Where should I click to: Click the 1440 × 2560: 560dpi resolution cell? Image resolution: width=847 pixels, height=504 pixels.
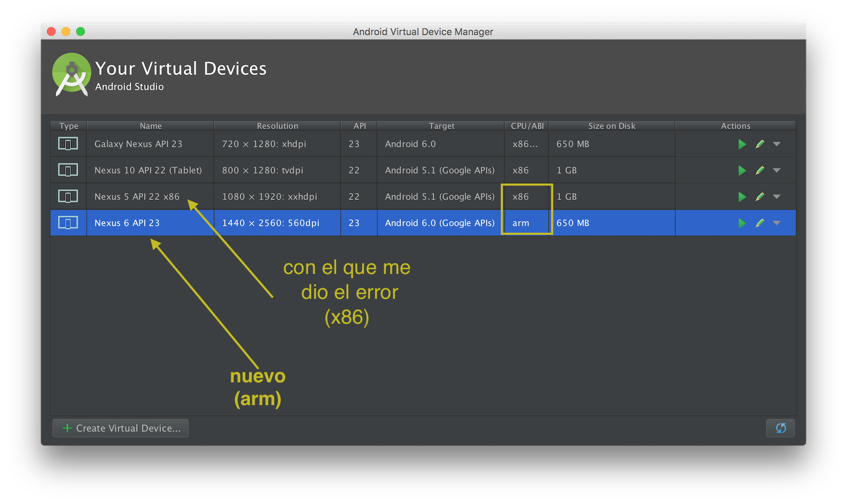[277, 223]
